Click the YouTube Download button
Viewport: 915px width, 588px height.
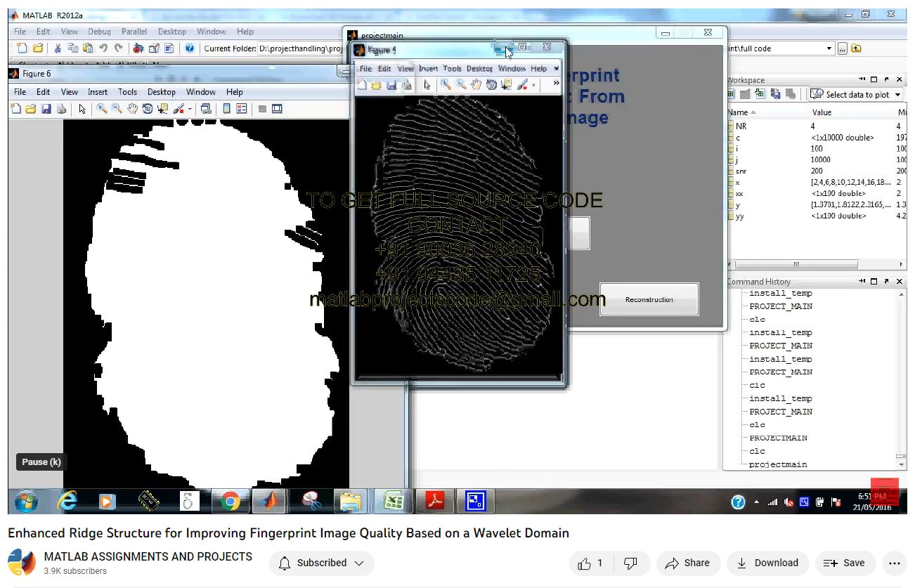pos(767,563)
